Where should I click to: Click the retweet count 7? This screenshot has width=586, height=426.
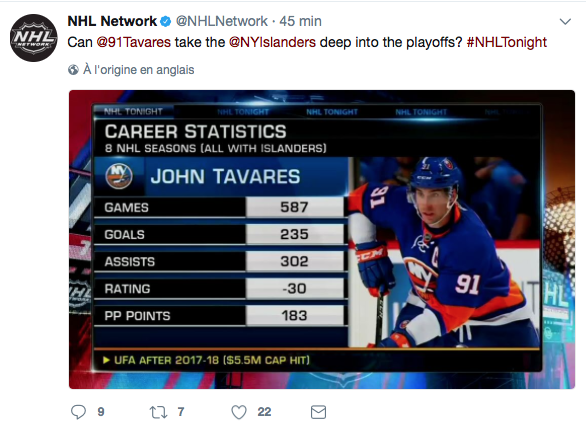pyautogui.click(x=181, y=412)
